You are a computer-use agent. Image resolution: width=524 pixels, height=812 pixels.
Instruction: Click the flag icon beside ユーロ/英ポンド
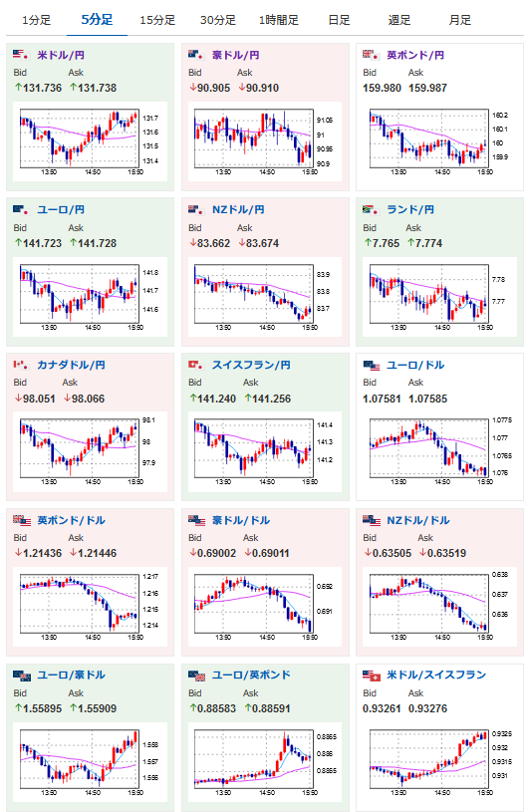(x=197, y=676)
